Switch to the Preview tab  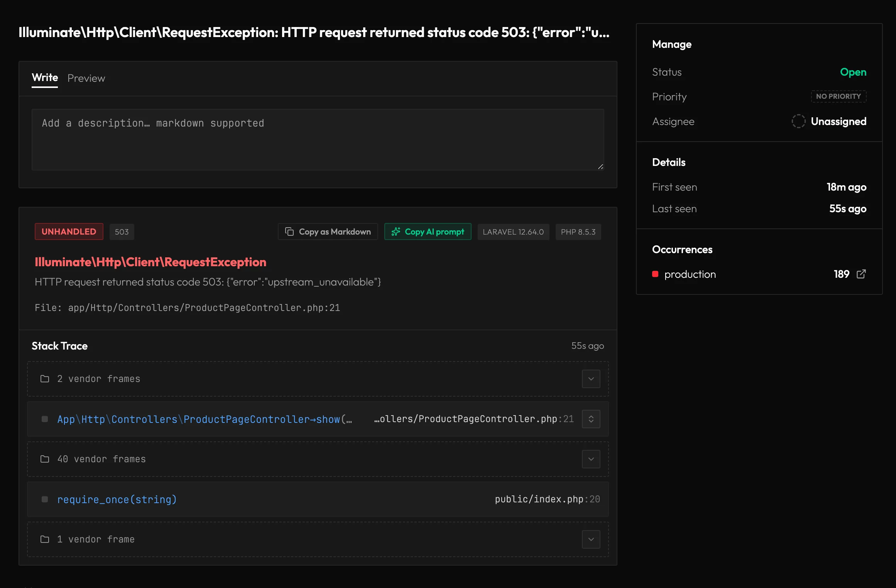pyautogui.click(x=86, y=78)
